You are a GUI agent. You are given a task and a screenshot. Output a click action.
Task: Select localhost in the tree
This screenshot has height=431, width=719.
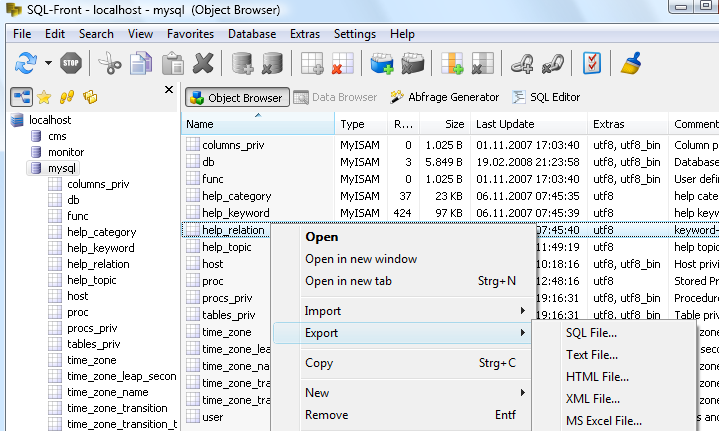click(50, 120)
